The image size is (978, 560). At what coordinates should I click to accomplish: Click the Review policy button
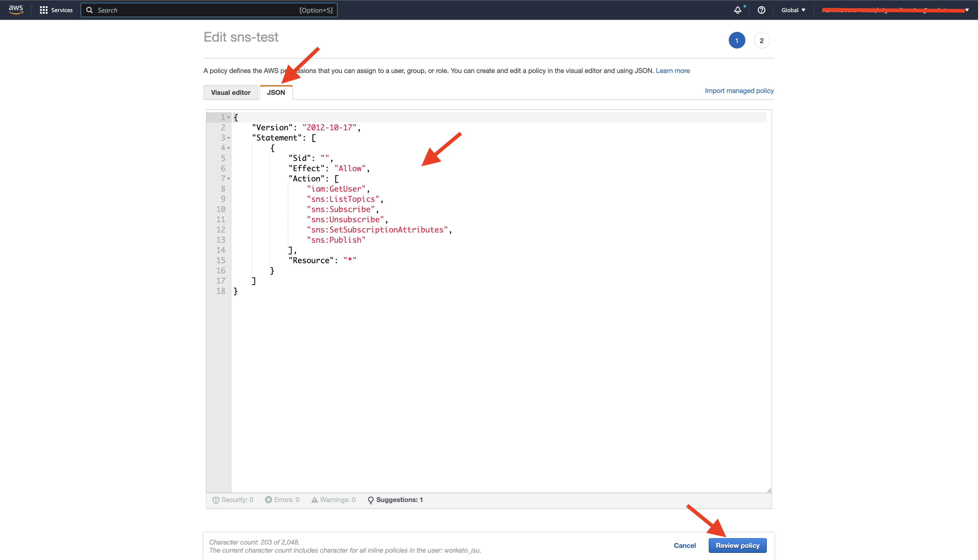point(737,546)
